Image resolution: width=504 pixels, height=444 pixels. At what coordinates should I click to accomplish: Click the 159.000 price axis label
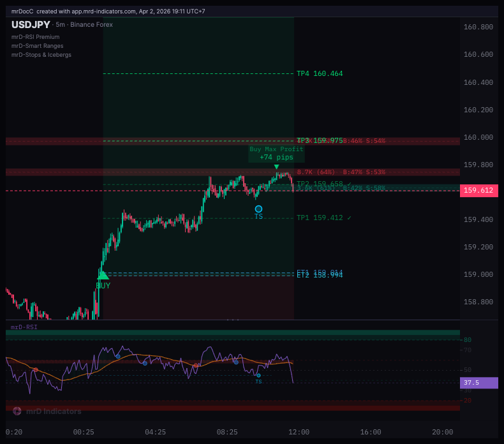(x=478, y=274)
